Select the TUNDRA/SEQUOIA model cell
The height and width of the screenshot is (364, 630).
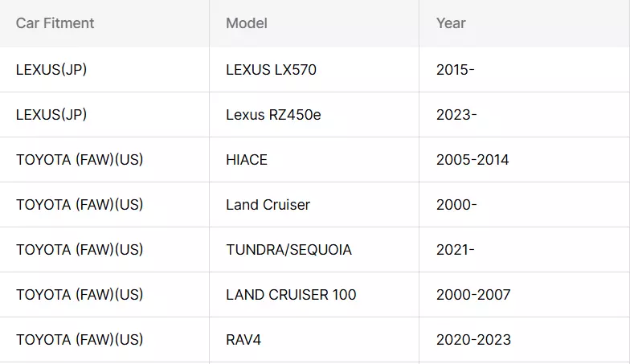[x=314, y=249]
